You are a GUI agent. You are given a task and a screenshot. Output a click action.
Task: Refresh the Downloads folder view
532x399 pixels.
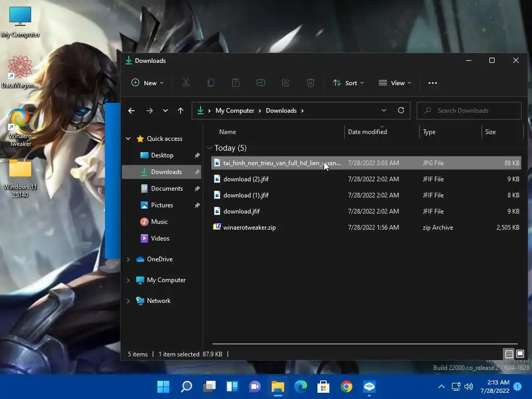pos(401,110)
